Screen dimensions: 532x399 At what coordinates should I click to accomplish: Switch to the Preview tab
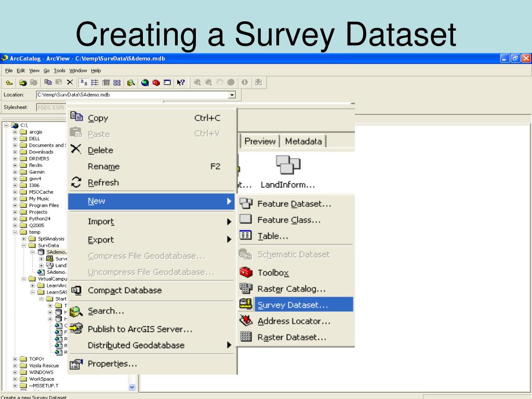tap(260, 141)
